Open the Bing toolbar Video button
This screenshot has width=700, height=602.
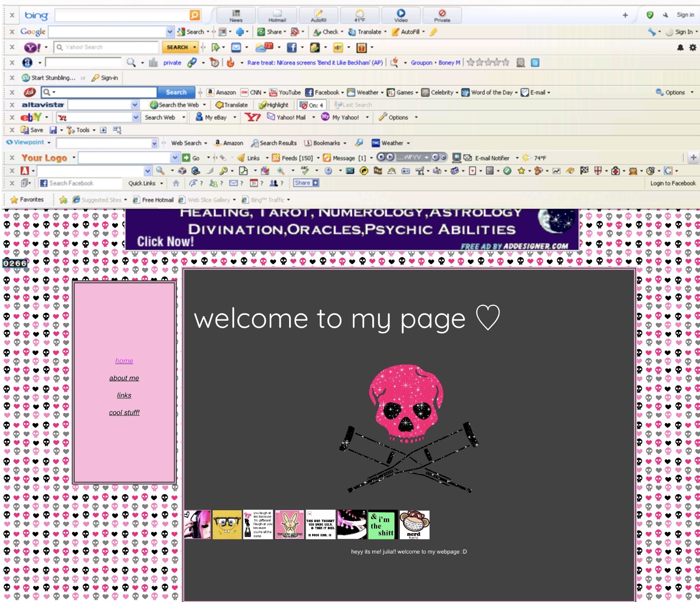400,15
